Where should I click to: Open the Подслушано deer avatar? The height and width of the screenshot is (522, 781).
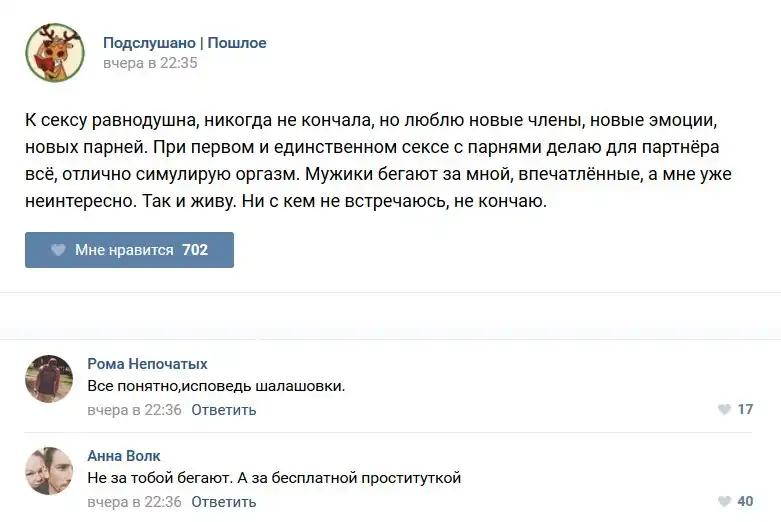click(x=55, y=53)
